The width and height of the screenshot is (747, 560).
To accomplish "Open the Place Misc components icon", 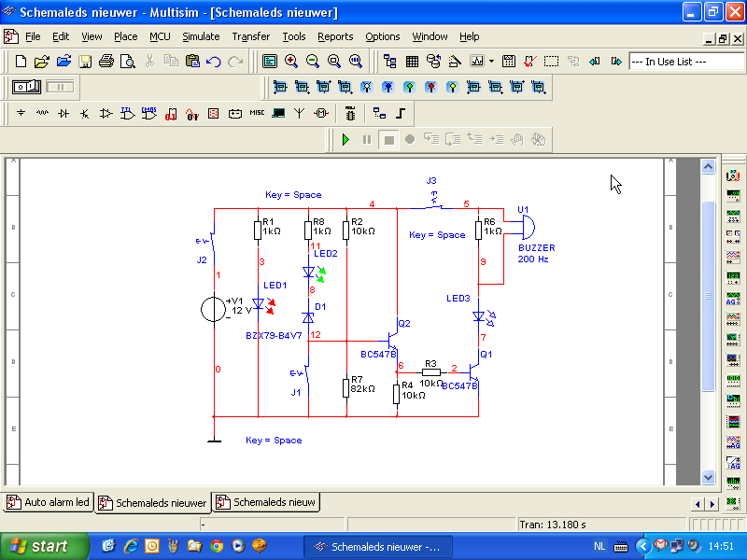I will tap(257, 114).
